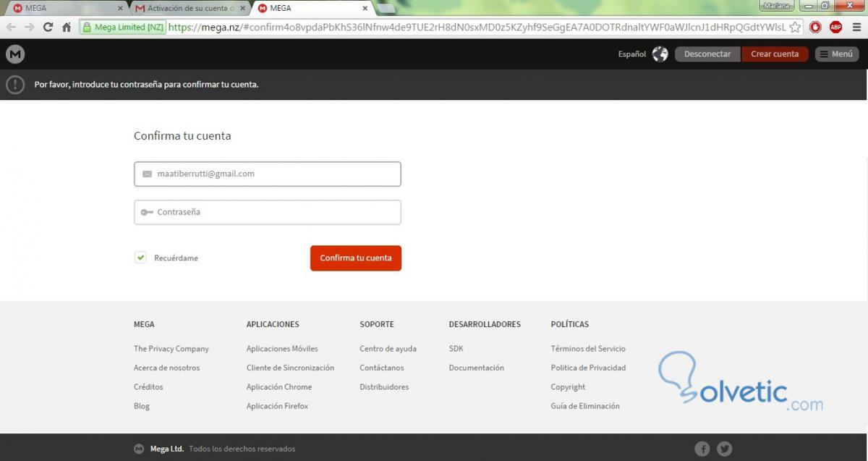Open the Menú dropdown in header
This screenshot has width=868, height=461.
(x=837, y=54)
